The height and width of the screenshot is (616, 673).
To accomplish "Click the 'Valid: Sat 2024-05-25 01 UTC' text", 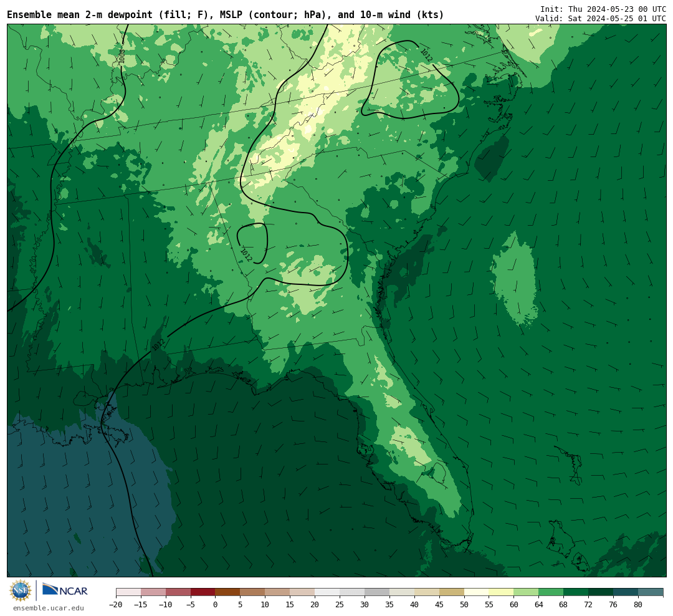I will (x=601, y=19).
